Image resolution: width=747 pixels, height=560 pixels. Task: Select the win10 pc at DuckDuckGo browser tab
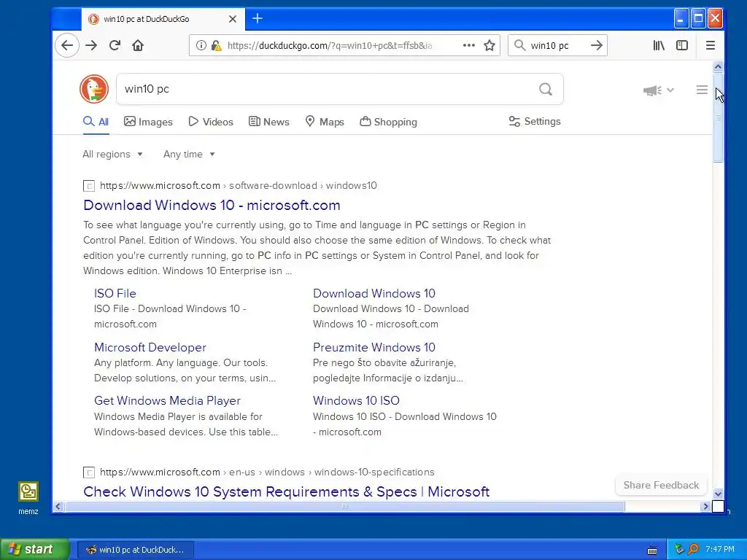[x=163, y=19]
